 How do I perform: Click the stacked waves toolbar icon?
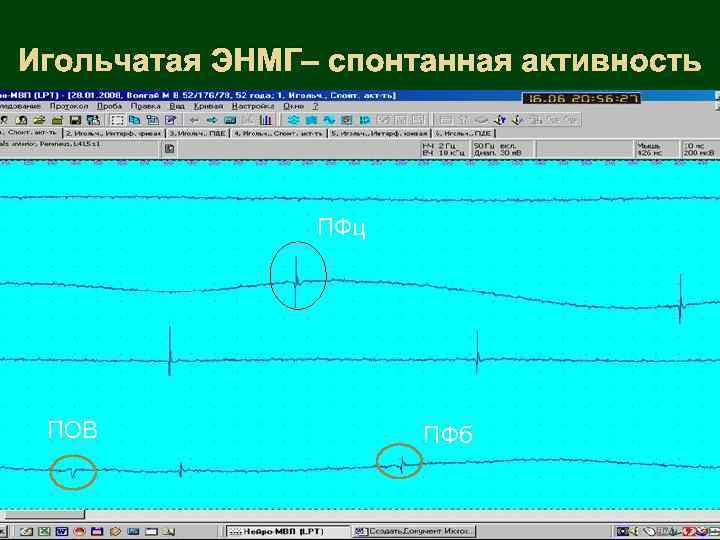click(293, 120)
